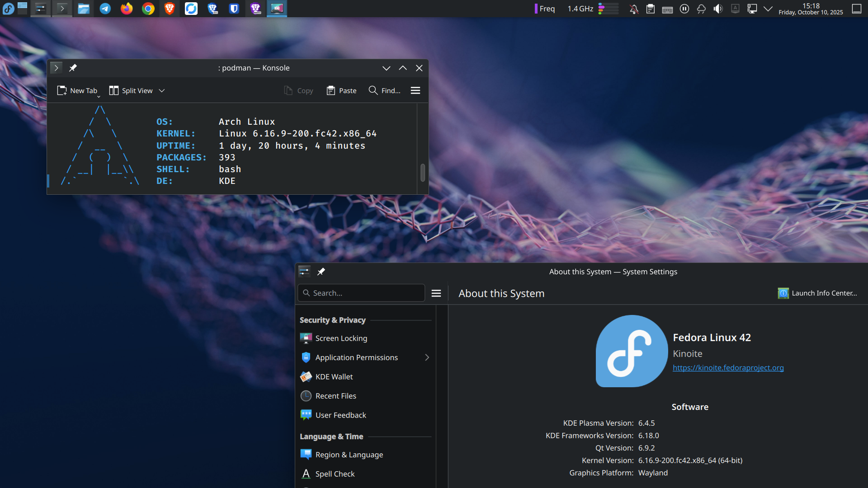868x488 pixels.
Task: Toggle the do-not-disturb notifications bell
Action: pyautogui.click(x=634, y=9)
